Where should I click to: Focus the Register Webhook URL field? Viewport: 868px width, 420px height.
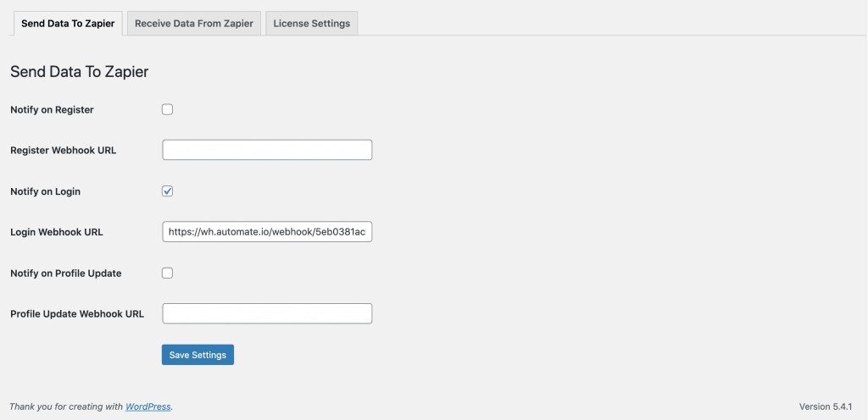[x=267, y=150]
